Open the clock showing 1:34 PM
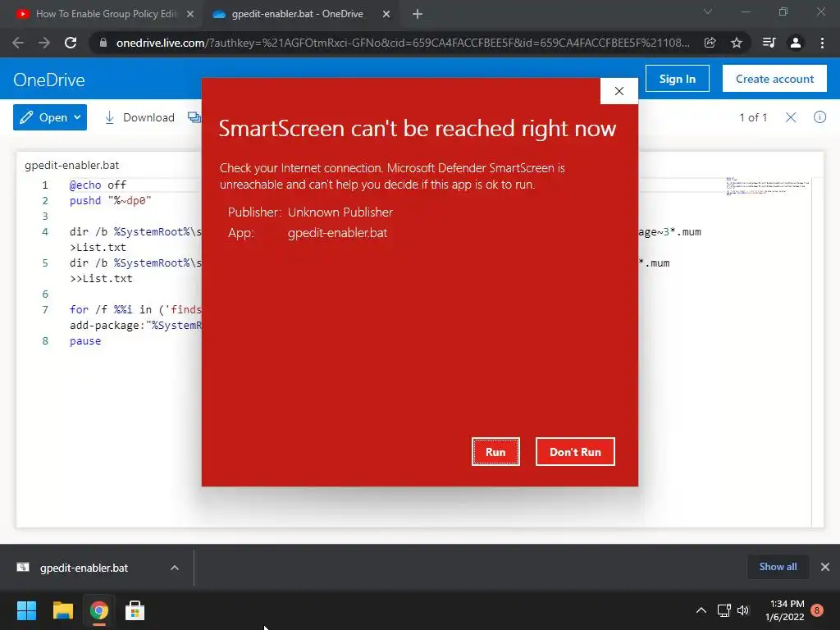 (785, 610)
